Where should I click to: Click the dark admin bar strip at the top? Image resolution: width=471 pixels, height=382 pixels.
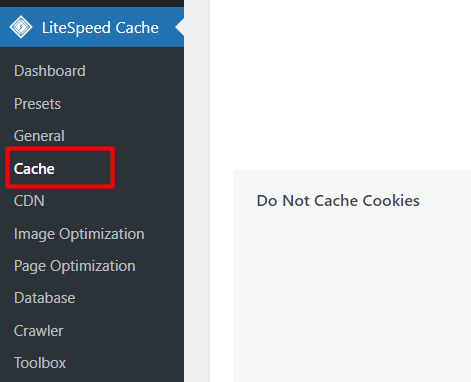click(92, 3)
